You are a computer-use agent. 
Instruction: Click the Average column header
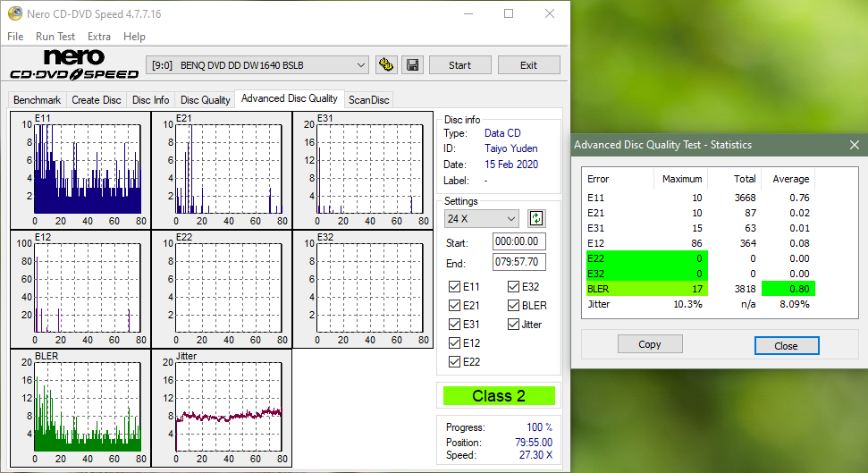pos(790,179)
